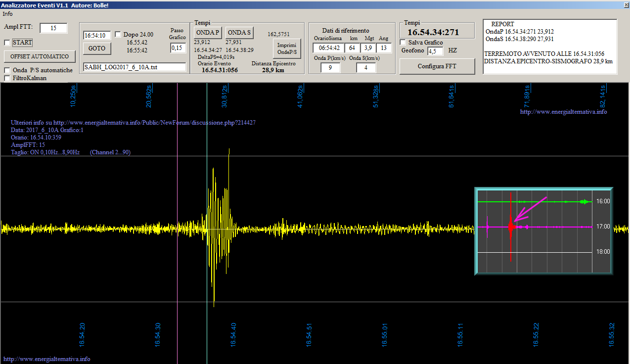Click the Onda P(km/s) velocity field
The image size is (630, 364).
coord(330,68)
